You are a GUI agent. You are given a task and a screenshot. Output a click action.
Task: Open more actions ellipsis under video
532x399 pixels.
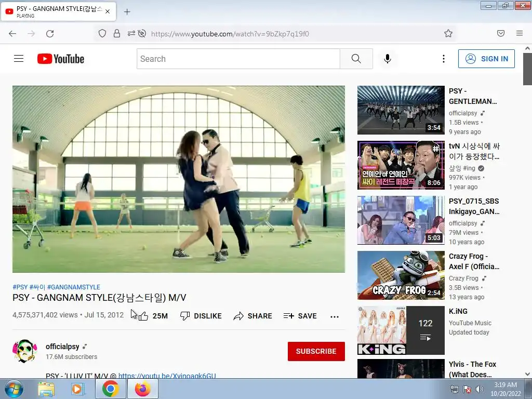point(335,316)
